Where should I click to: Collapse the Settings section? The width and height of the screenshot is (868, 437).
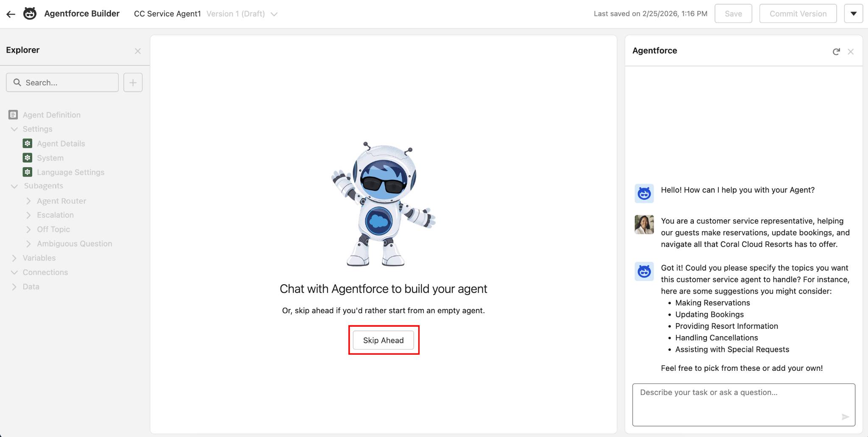point(14,129)
